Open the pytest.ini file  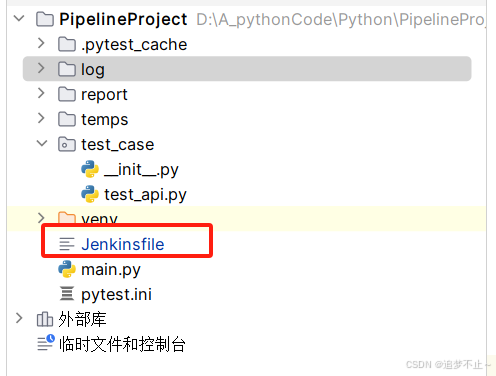[116, 295]
